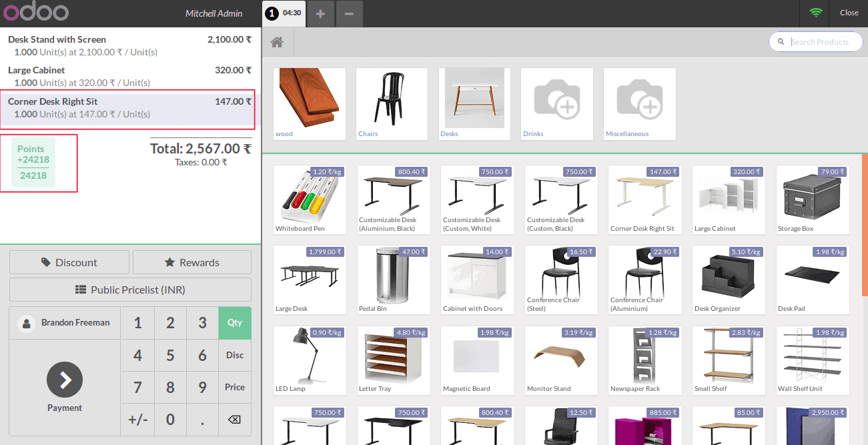Open the Discount button
Image resolution: width=868 pixels, height=445 pixels.
69,262
